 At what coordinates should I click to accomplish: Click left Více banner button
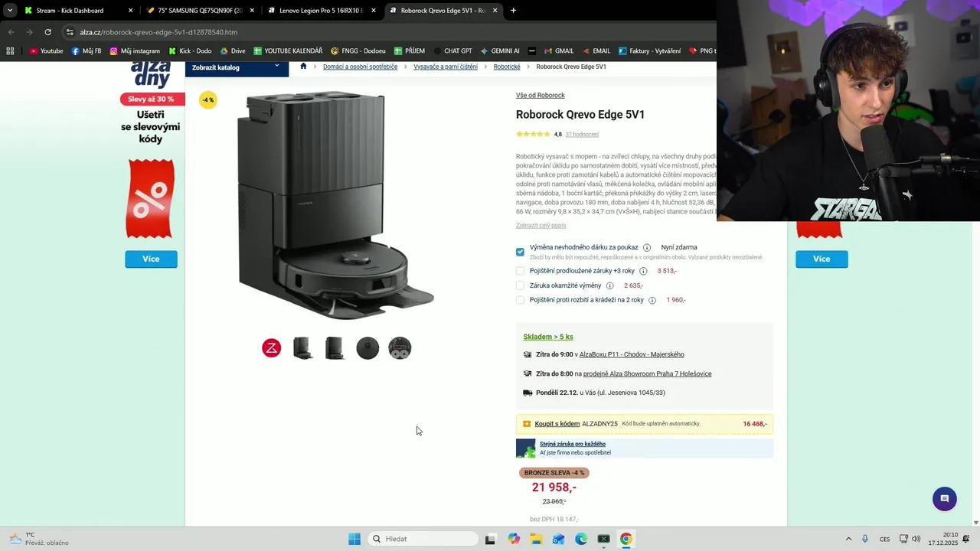tap(151, 259)
